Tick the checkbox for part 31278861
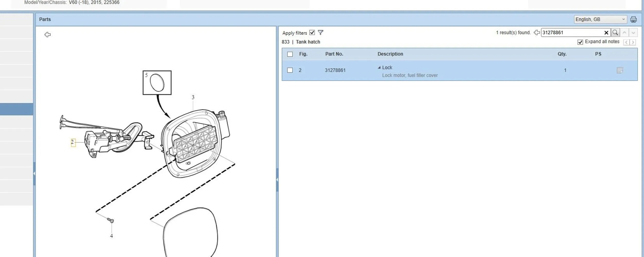644x257 pixels. 290,70
